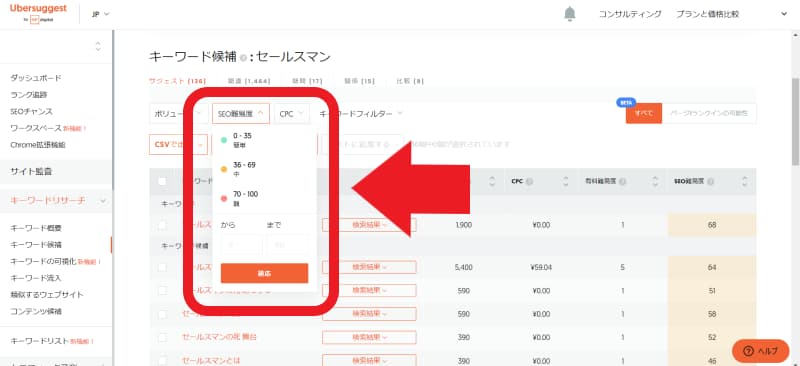
Task: Check the セールスマンの死 舞台 row
Action: (x=162, y=337)
